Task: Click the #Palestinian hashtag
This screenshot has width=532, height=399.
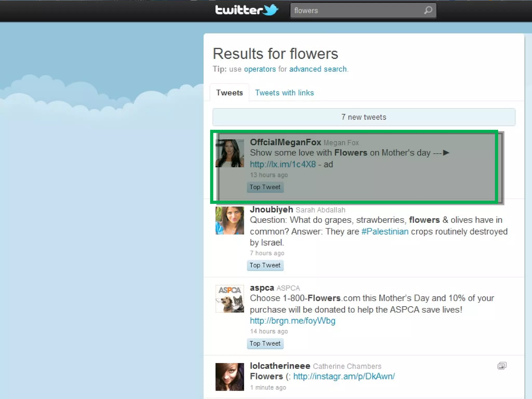Action: pos(385,231)
